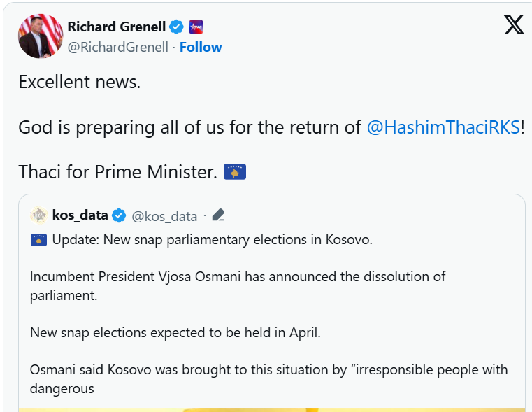The image size is (532, 412).
Task: Click the Kosovo flag before 'Update'
Action: click(x=38, y=240)
